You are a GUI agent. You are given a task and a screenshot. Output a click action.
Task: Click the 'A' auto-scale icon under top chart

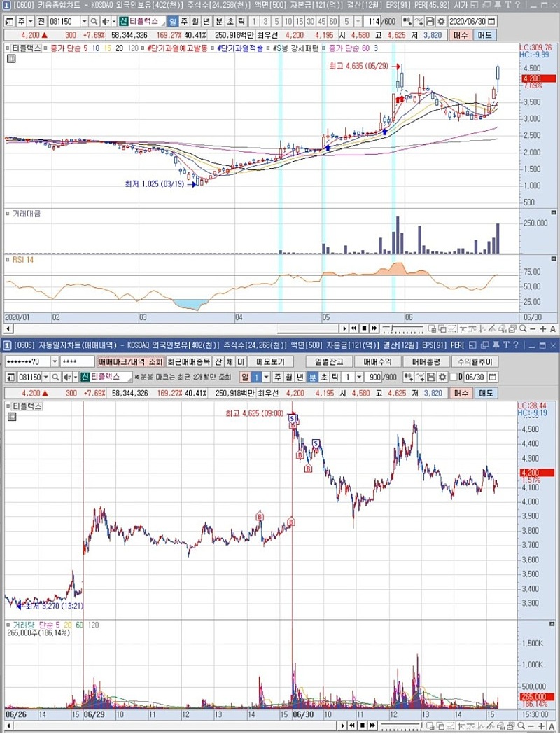[552, 329]
